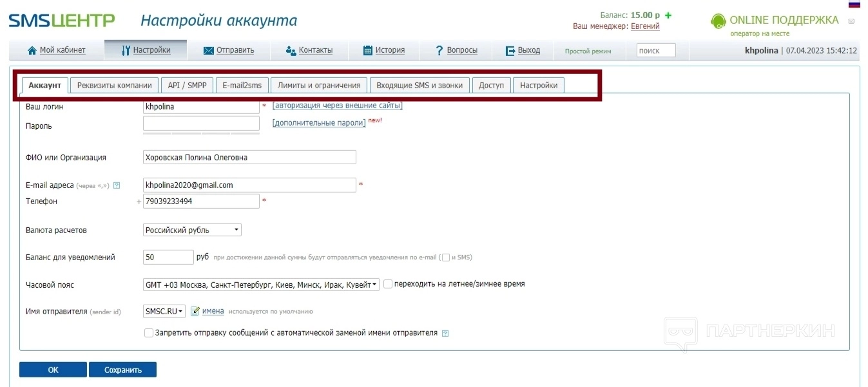Click the exit icon beside Выход
This screenshot has height=387, width=868.
click(510, 50)
